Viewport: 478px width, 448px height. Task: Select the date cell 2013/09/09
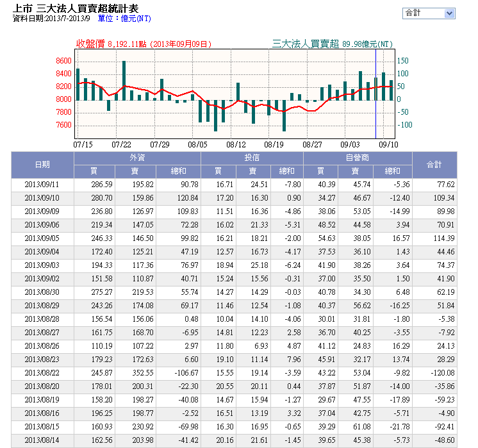[x=42, y=212]
